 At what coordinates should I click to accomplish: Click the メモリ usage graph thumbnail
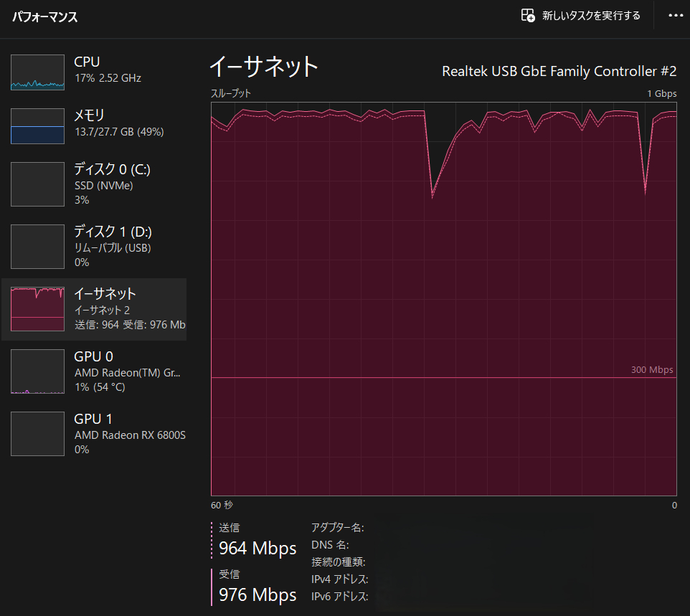click(x=37, y=126)
